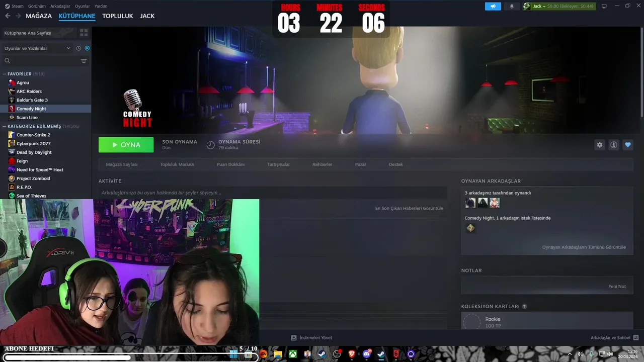
Task: Select Counter-Strike 2 in the library
Action: pyautogui.click(x=33, y=135)
